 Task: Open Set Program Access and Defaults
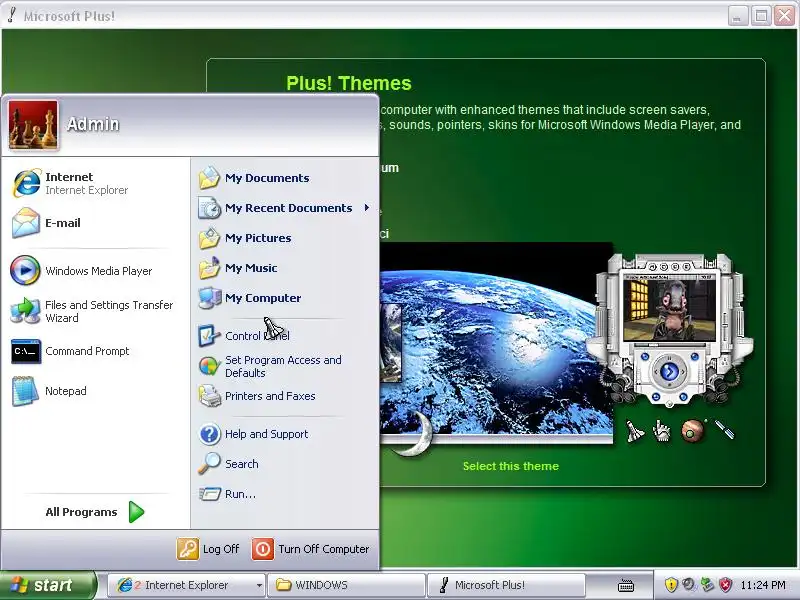(x=270, y=366)
